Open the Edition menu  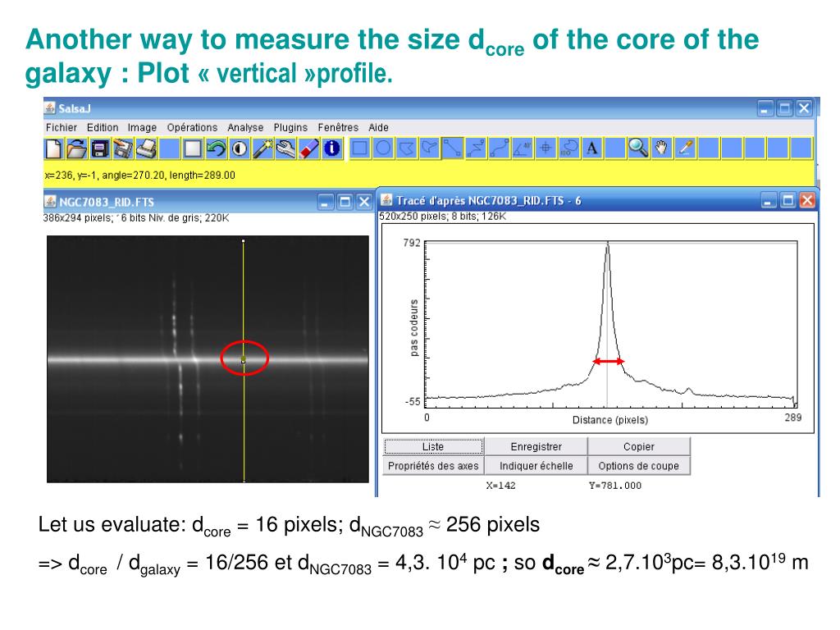[103, 127]
